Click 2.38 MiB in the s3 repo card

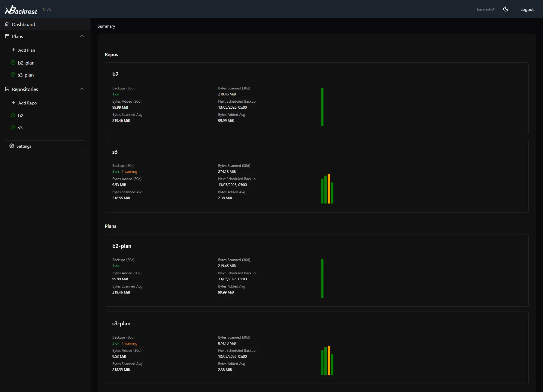pyautogui.click(x=225, y=198)
